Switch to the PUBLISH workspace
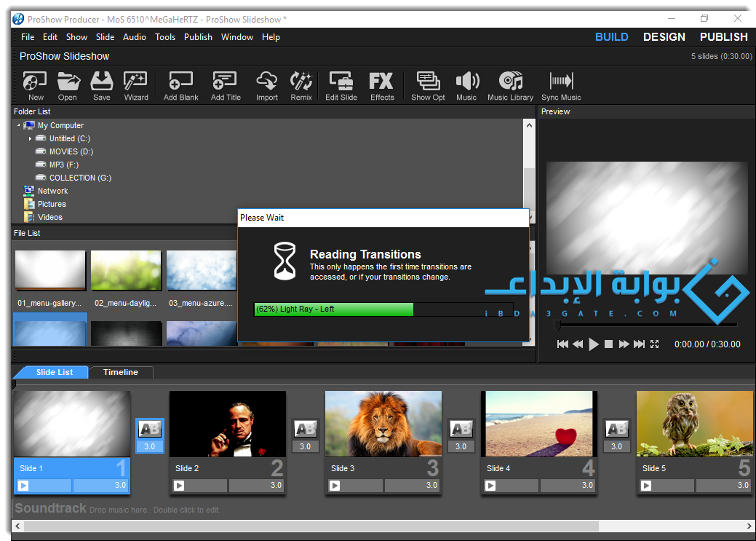The image size is (756, 541). pos(724,37)
